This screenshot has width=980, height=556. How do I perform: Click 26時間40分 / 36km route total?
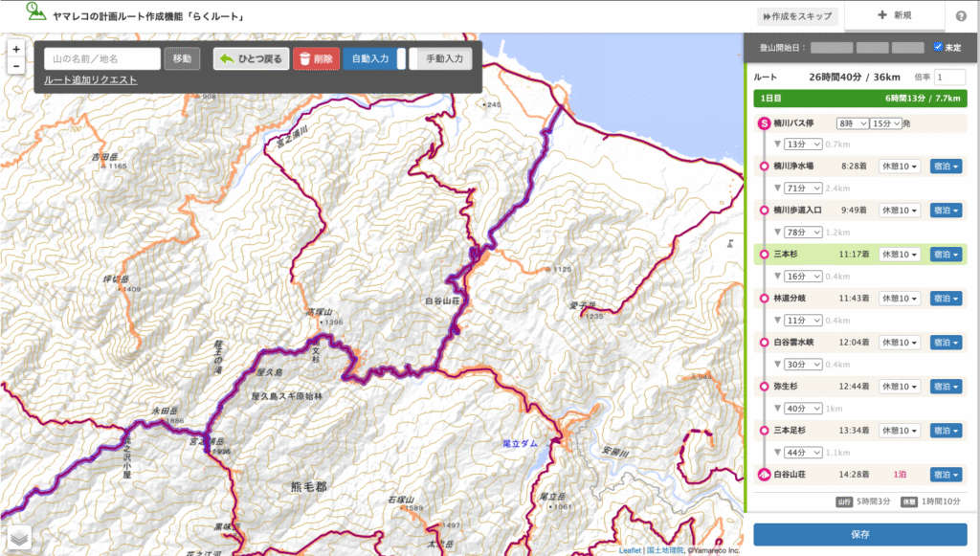point(855,77)
